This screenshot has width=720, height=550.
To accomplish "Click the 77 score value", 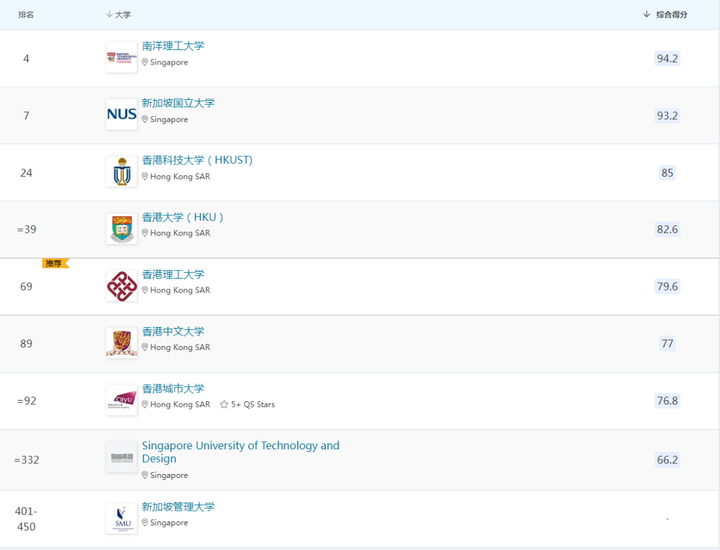I will pyautogui.click(x=667, y=343).
